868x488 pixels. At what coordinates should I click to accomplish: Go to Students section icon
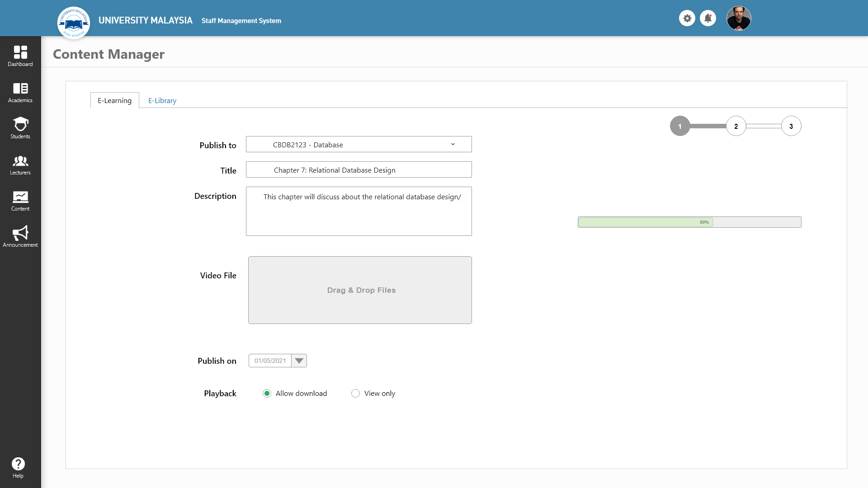[x=20, y=124]
